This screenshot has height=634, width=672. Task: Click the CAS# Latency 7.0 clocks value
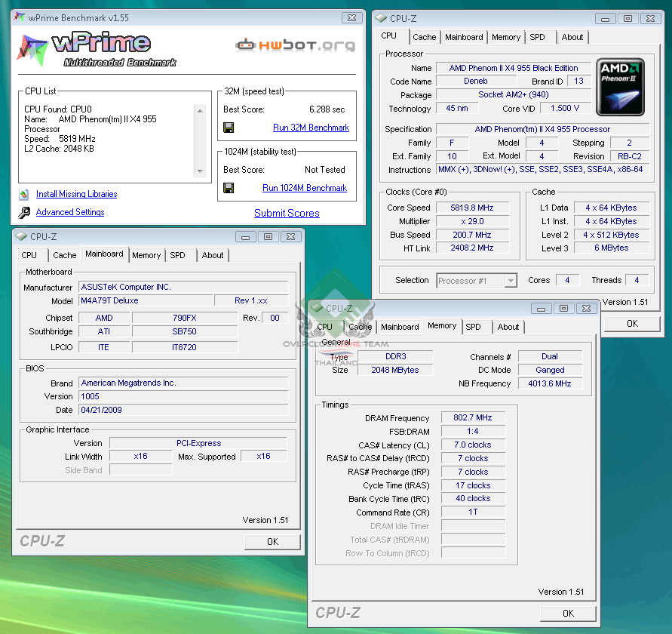coord(473,445)
